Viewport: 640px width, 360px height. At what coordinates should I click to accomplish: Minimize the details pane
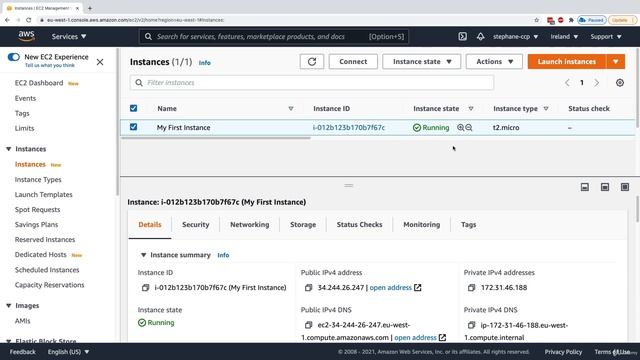(x=584, y=187)
